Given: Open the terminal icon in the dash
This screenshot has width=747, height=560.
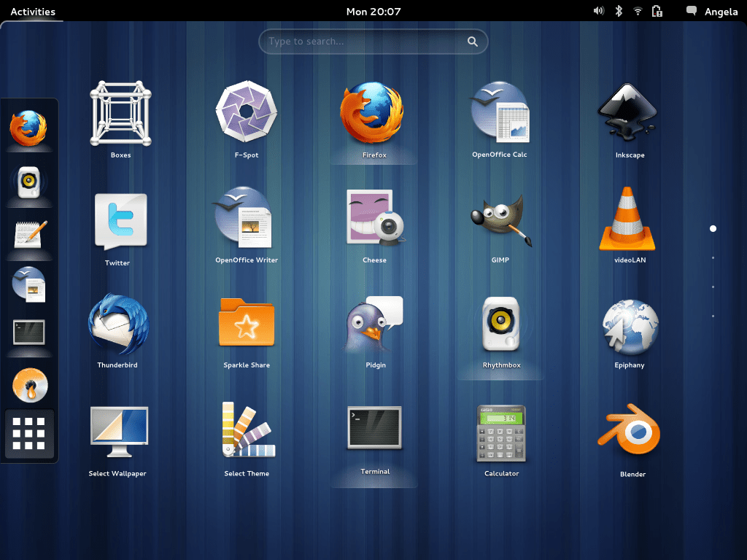Looking at the screenshot, I should (29, 332).
